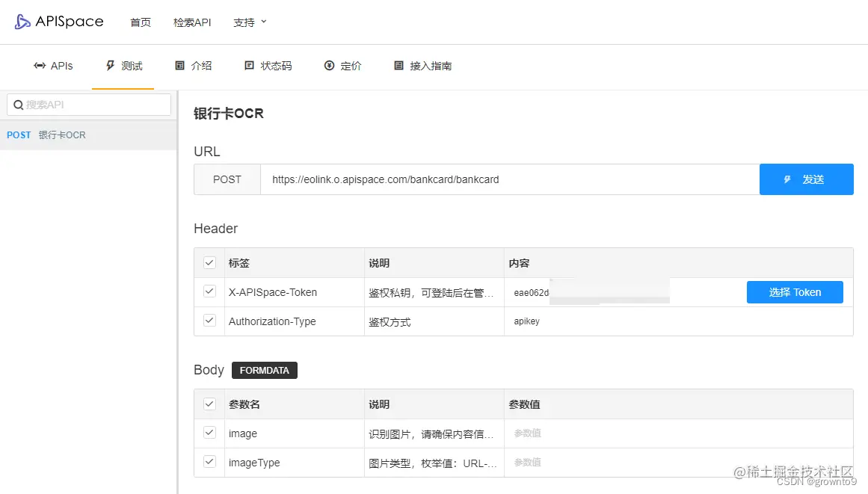Click the 银行卡OCR page heading

tap(229, 114)
